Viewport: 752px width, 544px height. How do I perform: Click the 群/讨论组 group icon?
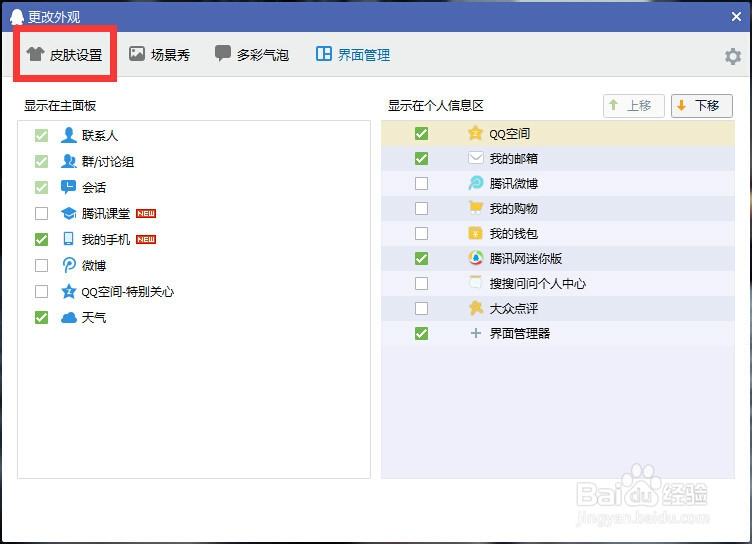click(x=69, y=161)
